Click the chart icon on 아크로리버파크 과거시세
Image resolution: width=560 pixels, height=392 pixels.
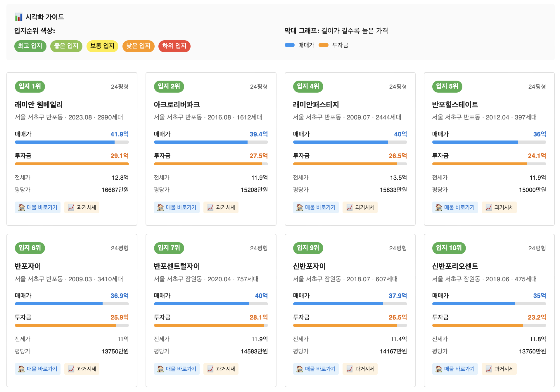[x=210, y=207]
